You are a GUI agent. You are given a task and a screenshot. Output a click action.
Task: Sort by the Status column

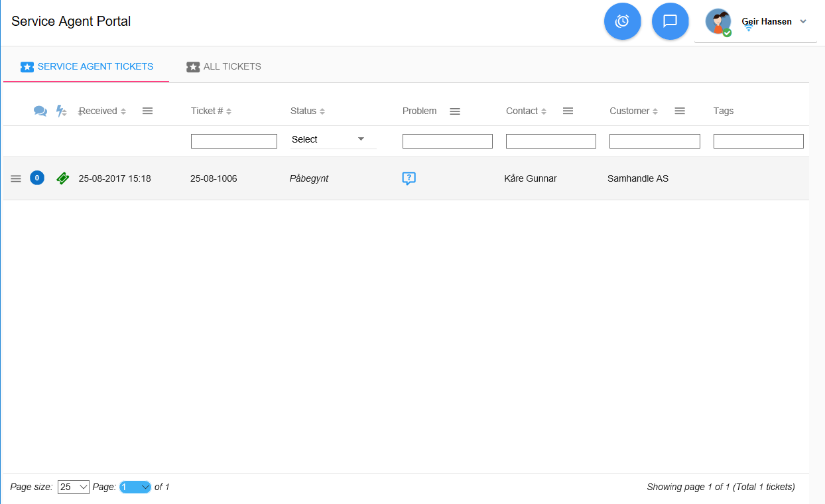point(308,111)
